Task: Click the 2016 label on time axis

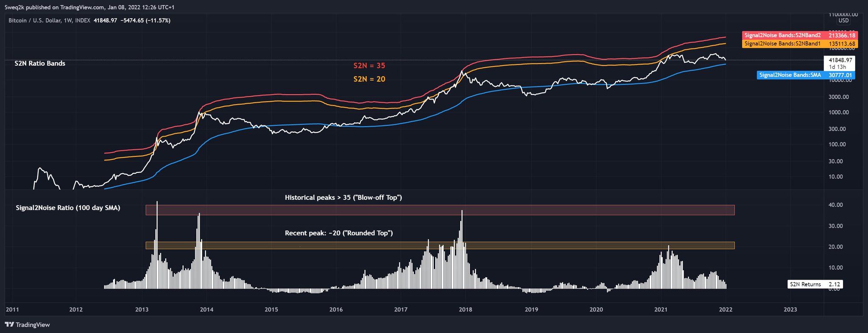Action: (336, 310)
